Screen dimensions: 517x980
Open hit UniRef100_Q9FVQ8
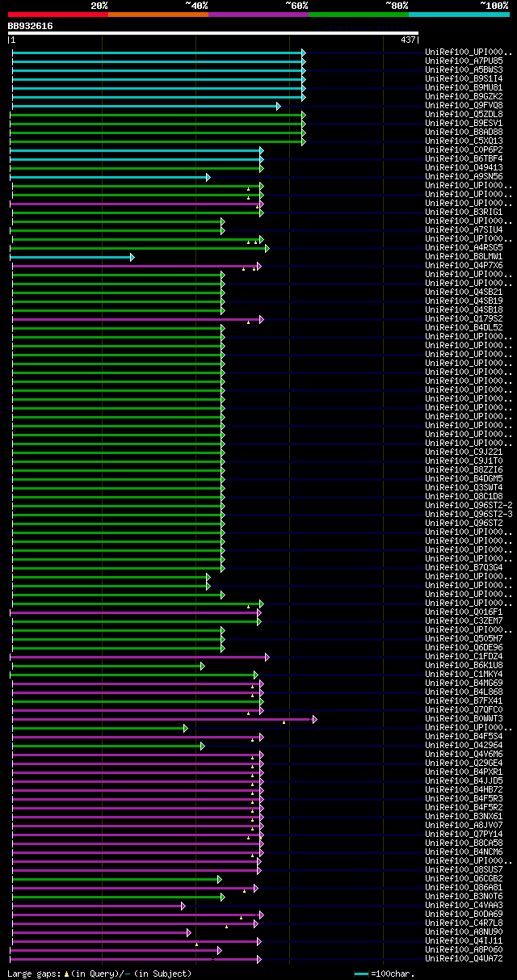tap(464, 105)
